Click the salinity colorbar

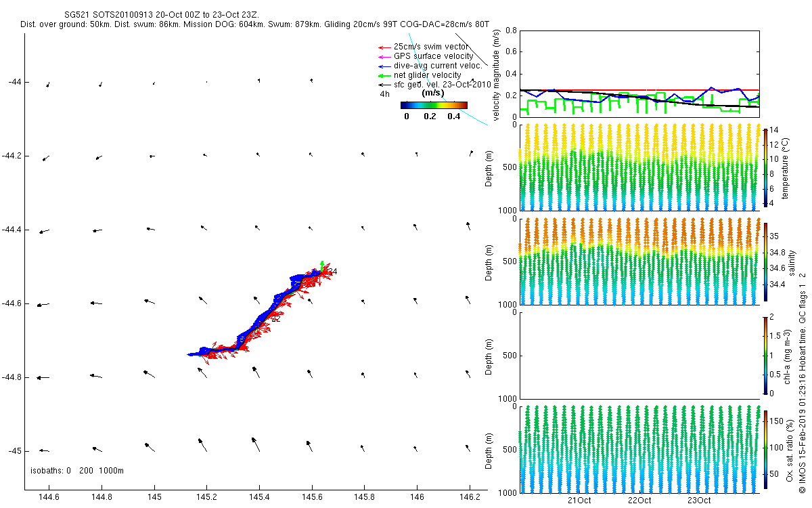pos(765,261)
